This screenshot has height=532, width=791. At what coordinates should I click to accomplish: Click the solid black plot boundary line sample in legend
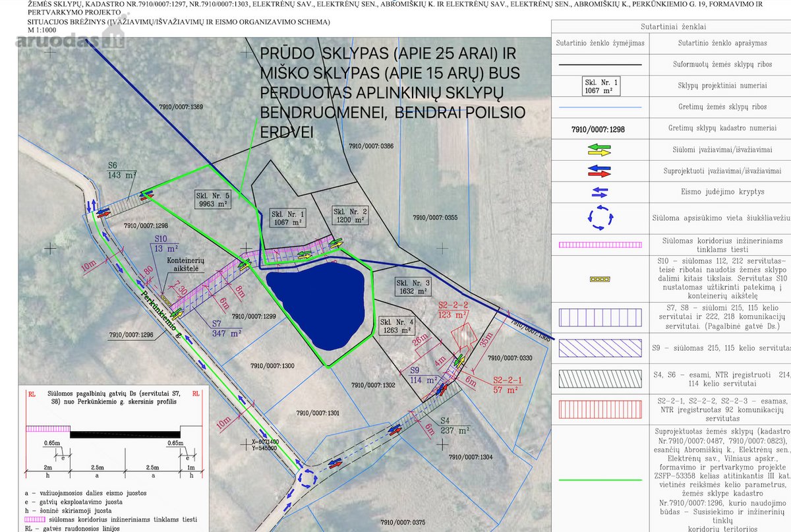pos(599,65)
